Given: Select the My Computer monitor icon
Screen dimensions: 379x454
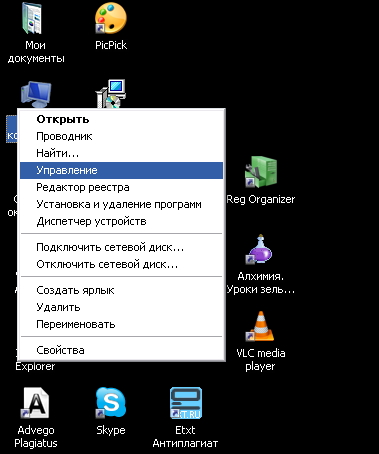Looking at the screenshot, I should click(x=36, y=94).
